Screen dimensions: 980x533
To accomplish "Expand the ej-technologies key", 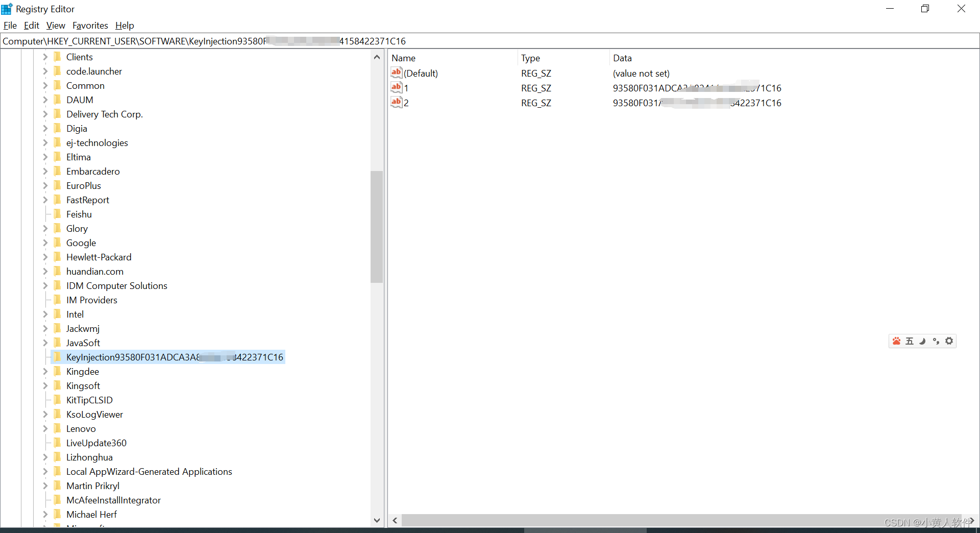I will pos(45,142).
